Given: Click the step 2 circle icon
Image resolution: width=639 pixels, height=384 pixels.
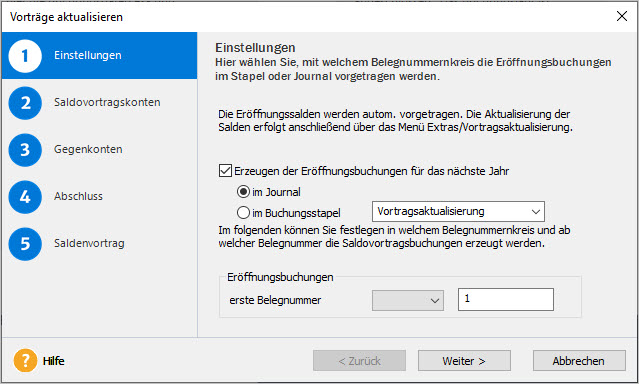Looking at the screenshot, I should pos(25,103).
